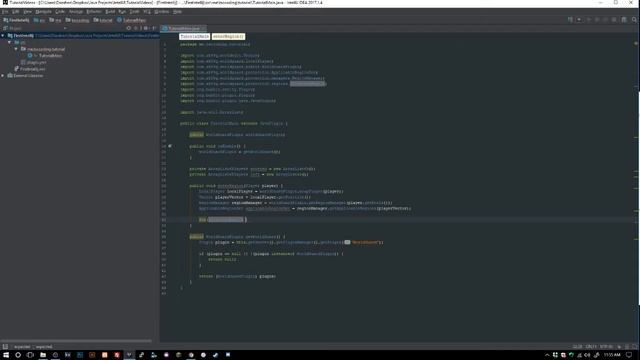This screenshot has height=360, width=640.
Task: Click TutorialMain class in navigation bar
Action: coord(131,20)
